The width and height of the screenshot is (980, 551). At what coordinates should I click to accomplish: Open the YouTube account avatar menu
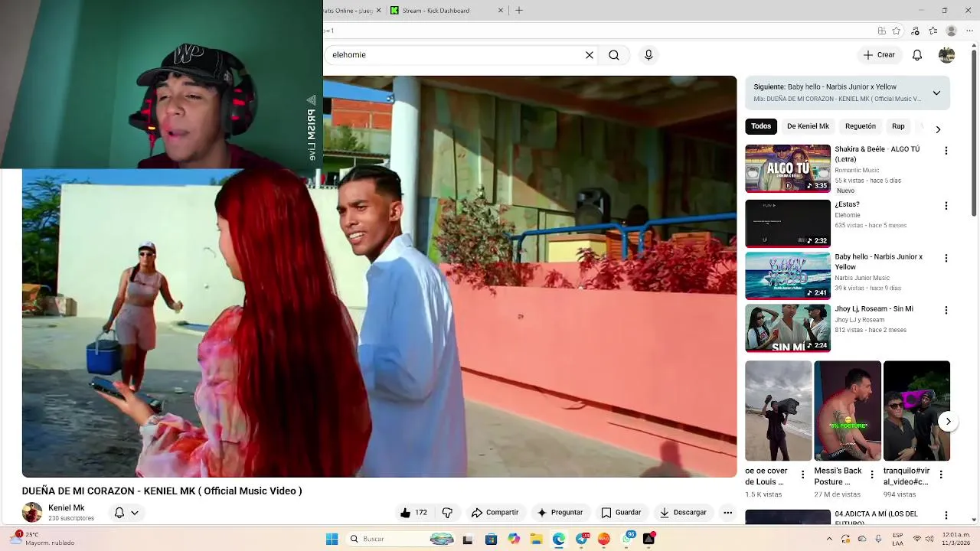coord(947,55)
